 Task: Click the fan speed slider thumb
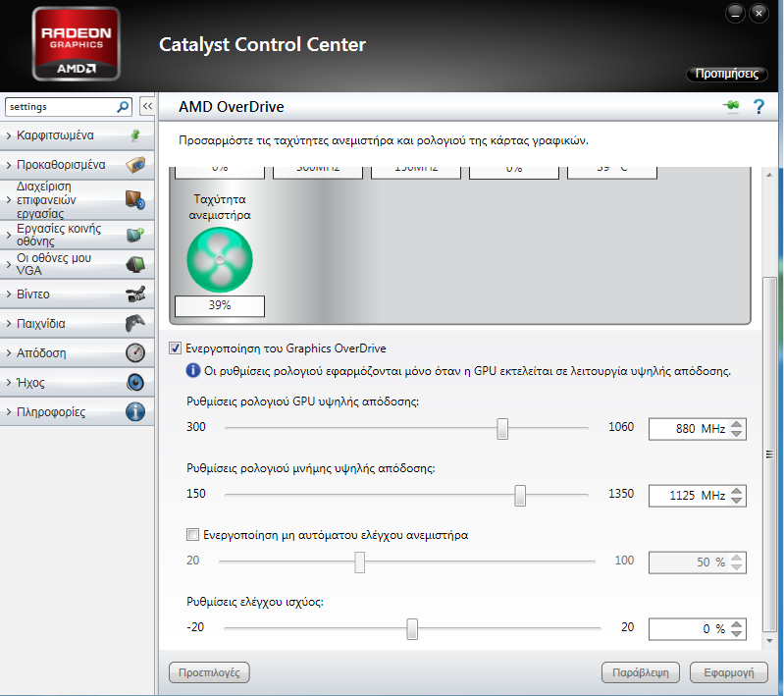click(x=359, y=562)
